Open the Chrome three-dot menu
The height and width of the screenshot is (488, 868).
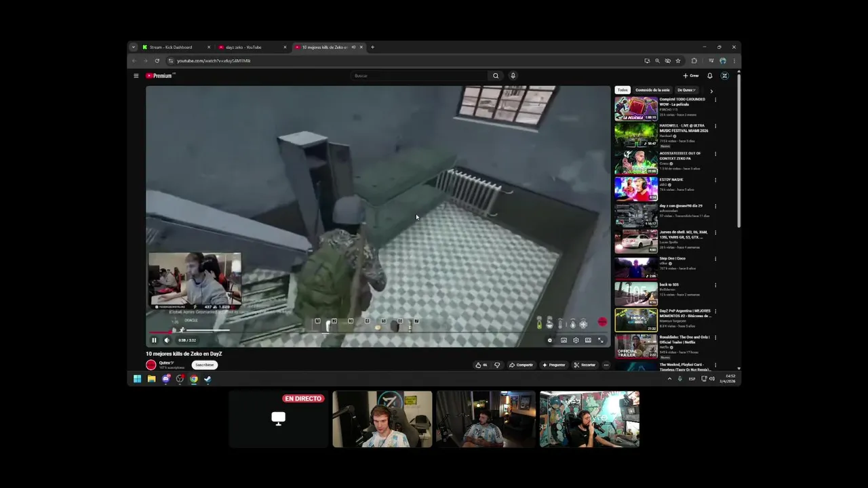(734, 61)
